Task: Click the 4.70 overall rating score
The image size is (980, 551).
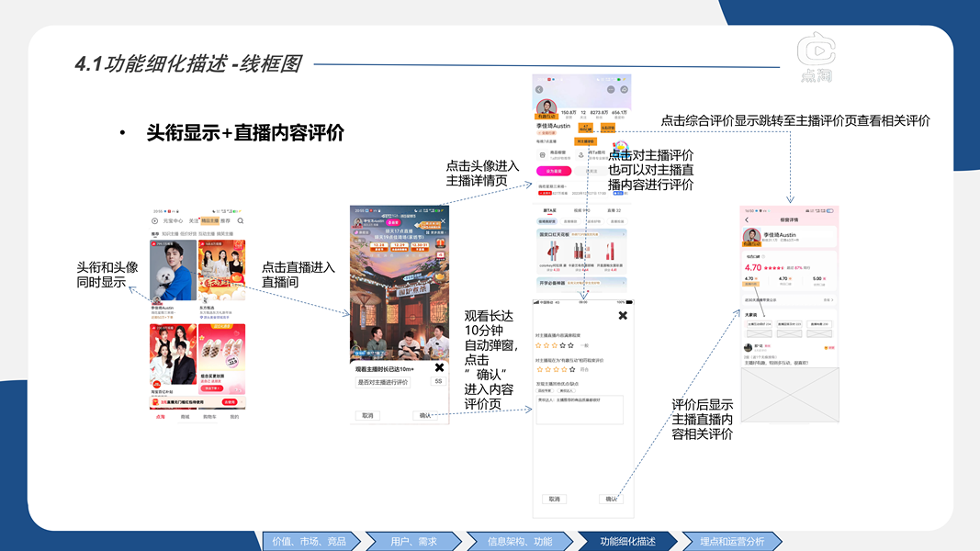Action: [x=752, y=267]
